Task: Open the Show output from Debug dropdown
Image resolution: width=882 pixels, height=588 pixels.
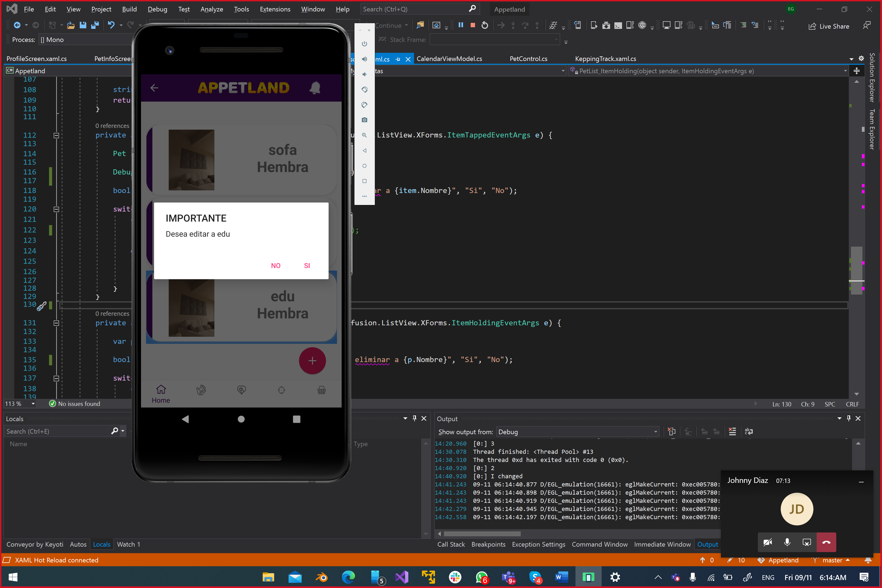Action: click(x=577, y=432)
